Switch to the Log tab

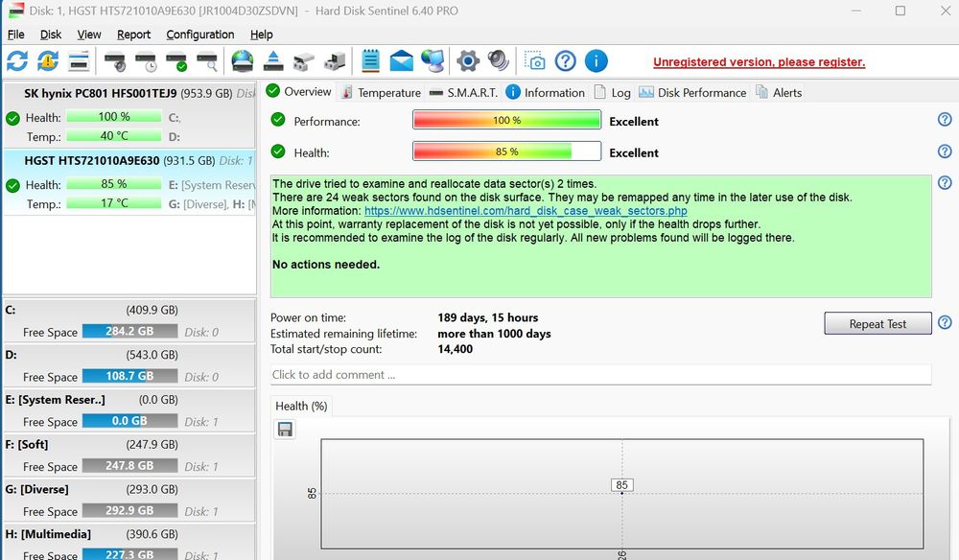613,92
